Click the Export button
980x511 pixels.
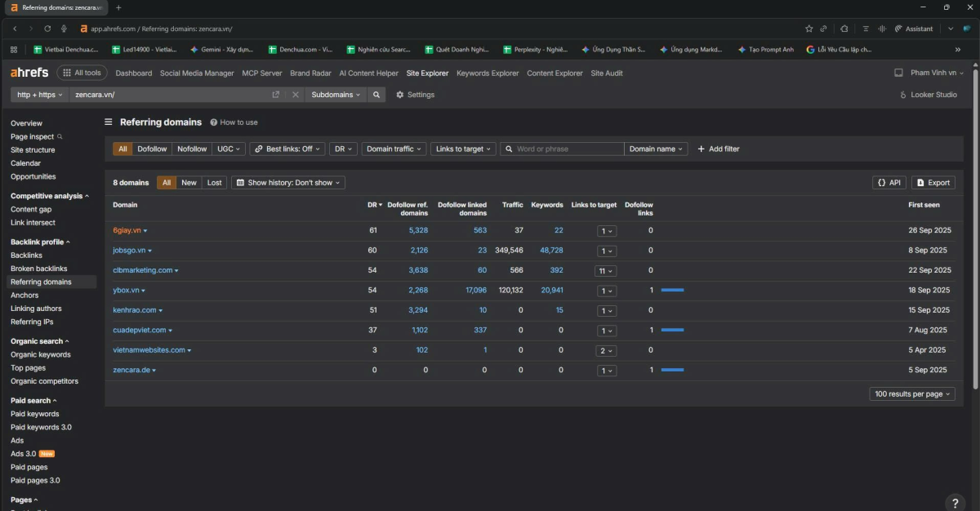pos(933,183)
